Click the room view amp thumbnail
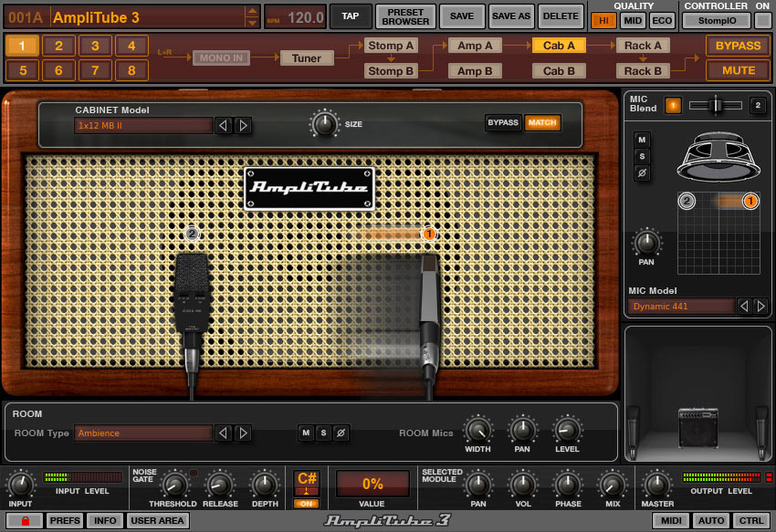This screenshot has height=532, width=776. 697,426
